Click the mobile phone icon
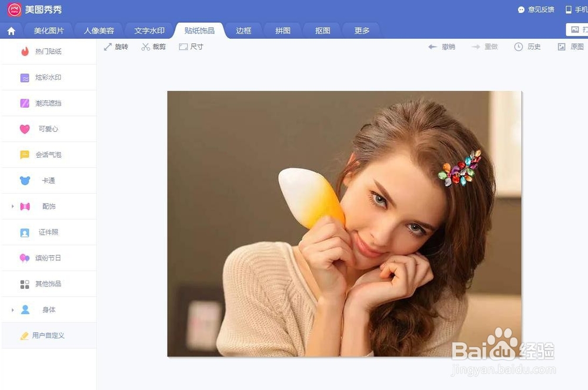The image size is (588, 390). pos(569,10)
